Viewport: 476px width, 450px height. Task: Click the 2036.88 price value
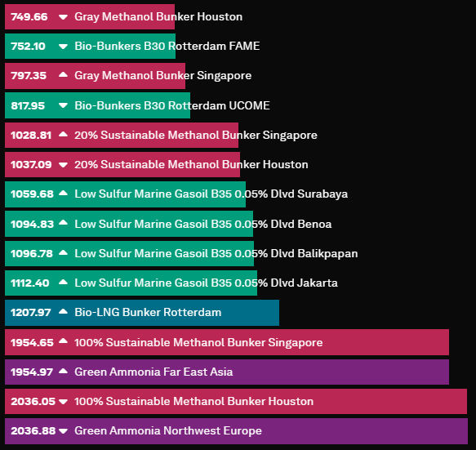pos(33,431)
